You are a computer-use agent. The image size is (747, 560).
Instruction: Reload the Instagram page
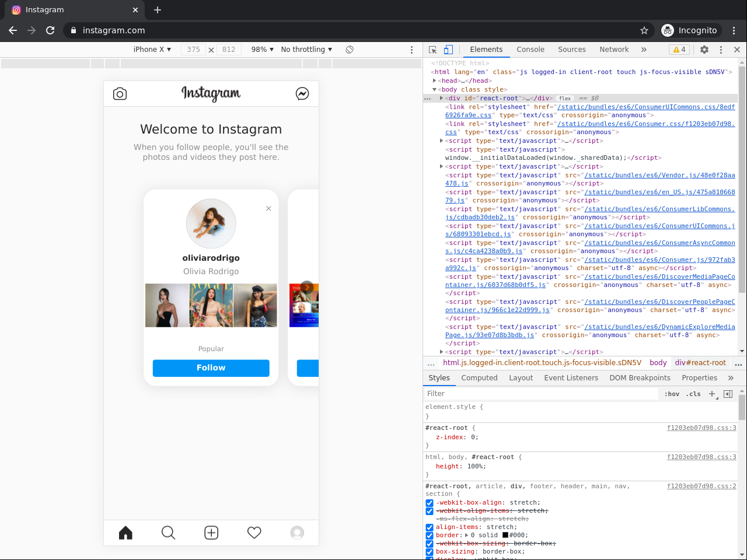(x=50, y=30)
